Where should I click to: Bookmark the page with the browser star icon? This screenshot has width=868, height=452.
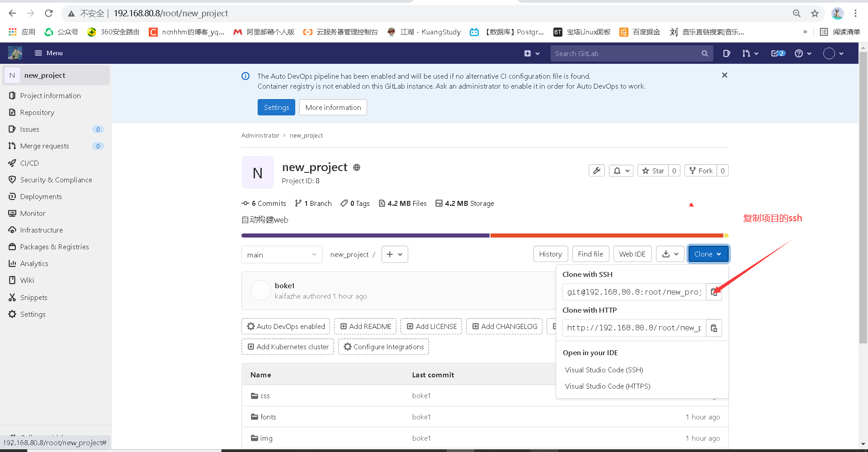(815, 14)
